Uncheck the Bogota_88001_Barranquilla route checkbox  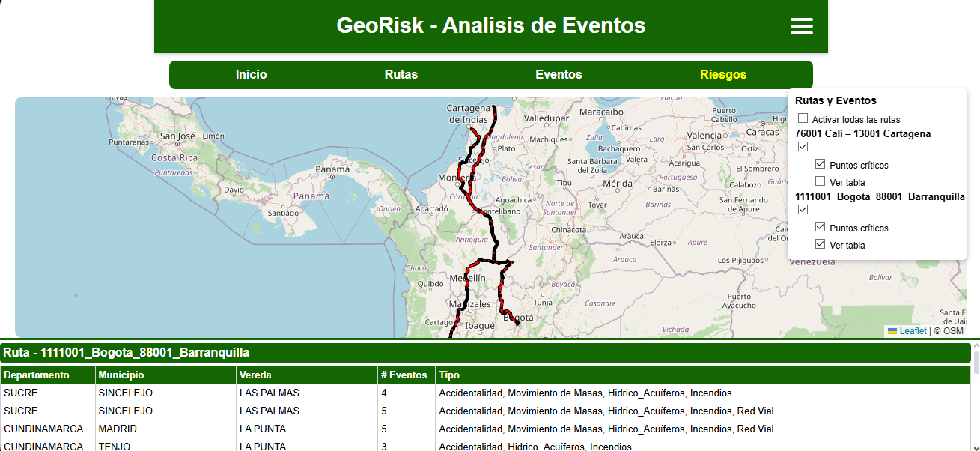pyautogui.click(x=803, y=210)
